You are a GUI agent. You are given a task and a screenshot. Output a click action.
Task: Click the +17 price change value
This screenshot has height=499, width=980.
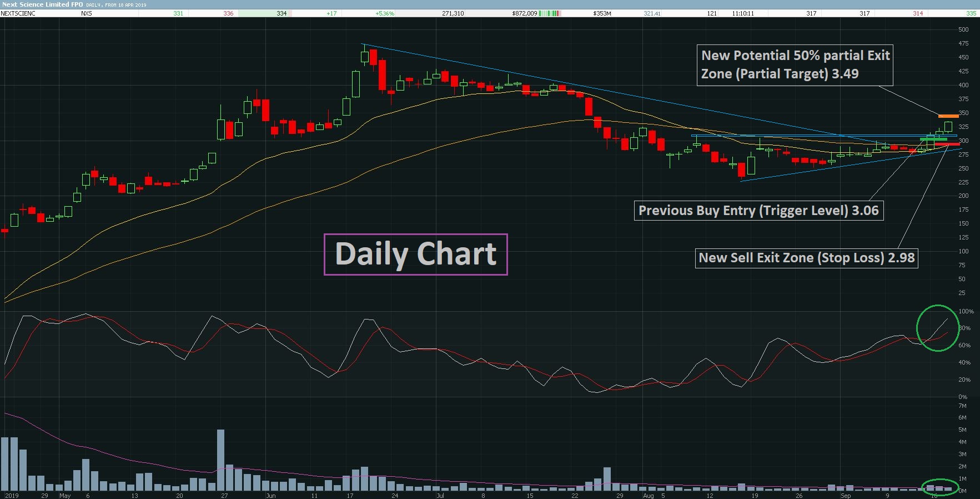(331, 13)
